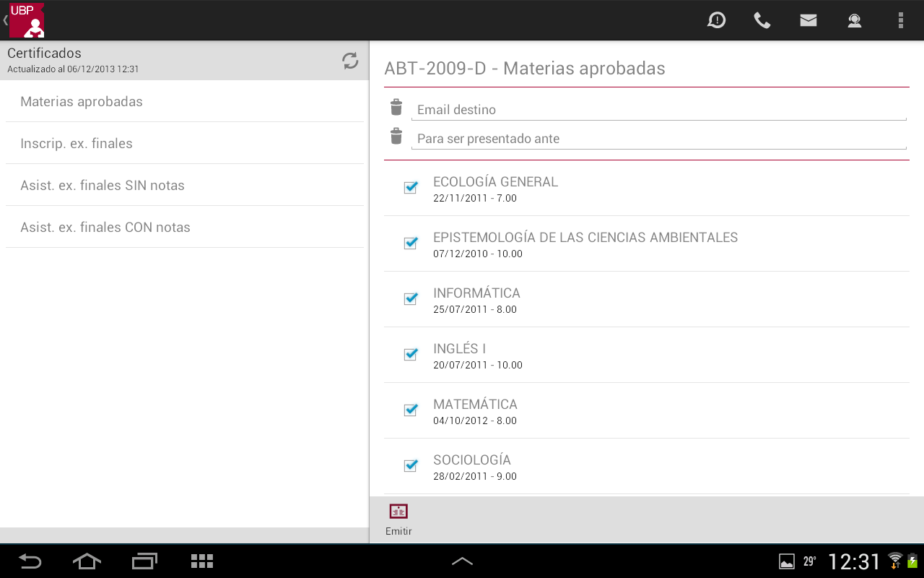Image resolution: width=924 pixels, height=578 pixels.
Task: Tap the UBP app logo icon
Action: click(27, 20)
